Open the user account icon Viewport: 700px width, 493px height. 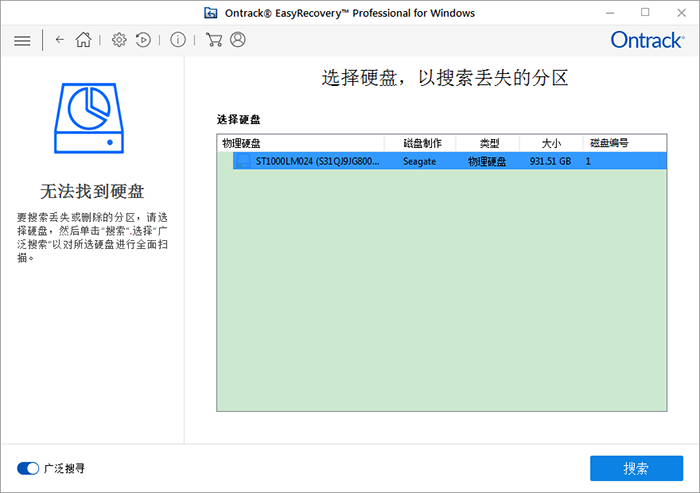coord(238,40)
